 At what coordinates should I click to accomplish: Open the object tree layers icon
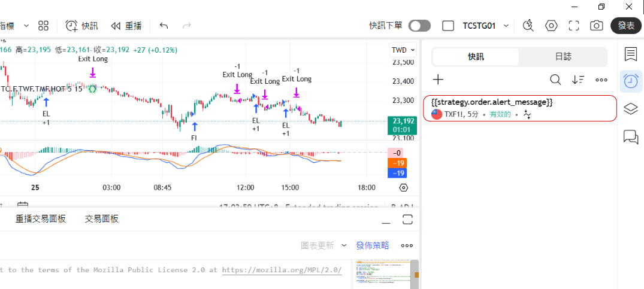[x=630, y=109]
